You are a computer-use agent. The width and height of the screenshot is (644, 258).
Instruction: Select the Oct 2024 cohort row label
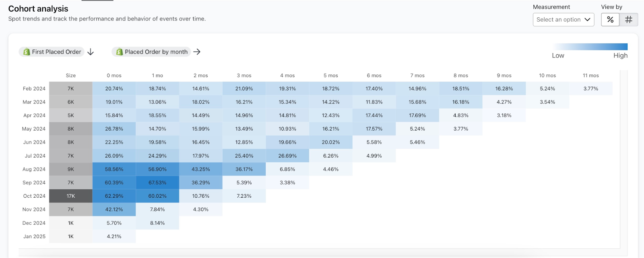(34, 196)
